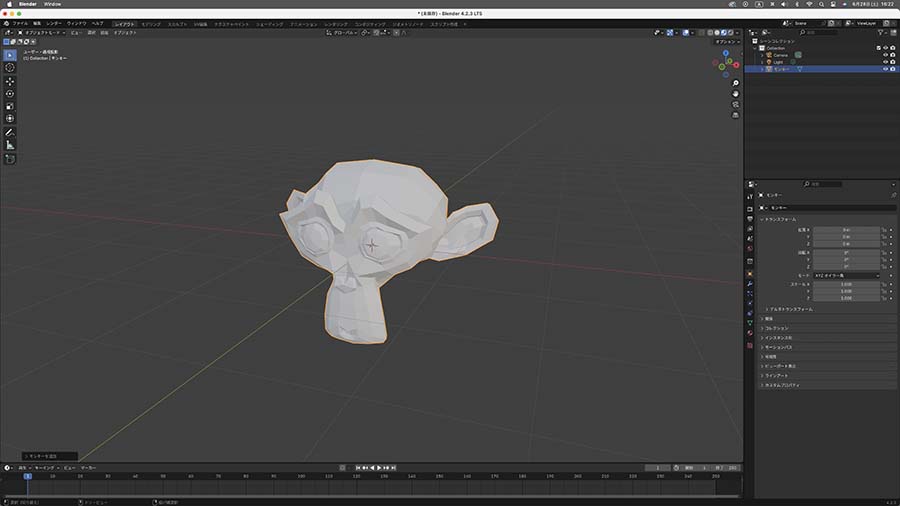
Task: Toggle Collection exclude checkbox in Outliner
Action: (878, 48)
